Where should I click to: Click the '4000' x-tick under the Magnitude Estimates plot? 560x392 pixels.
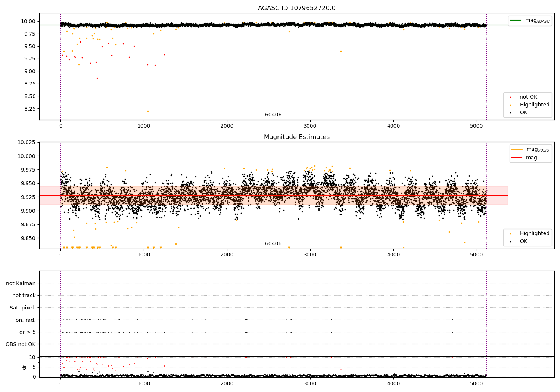(393, 255)
